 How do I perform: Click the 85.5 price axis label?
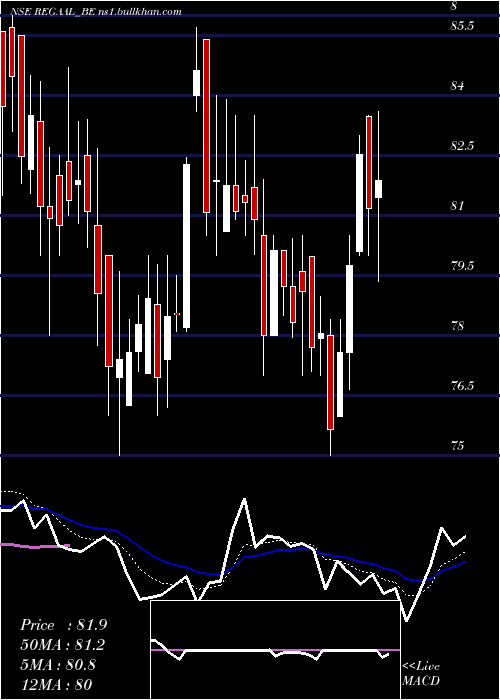coord(462,26)
